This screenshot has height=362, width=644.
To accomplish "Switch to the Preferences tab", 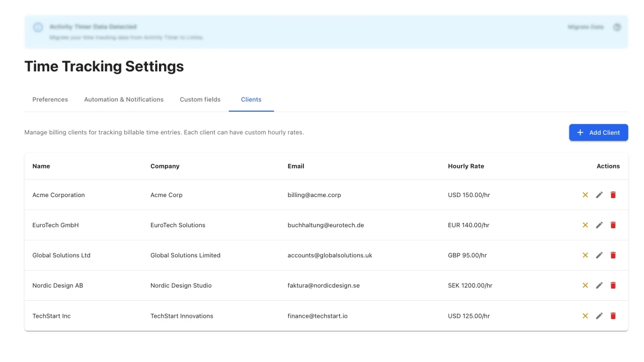I will 50,100.
